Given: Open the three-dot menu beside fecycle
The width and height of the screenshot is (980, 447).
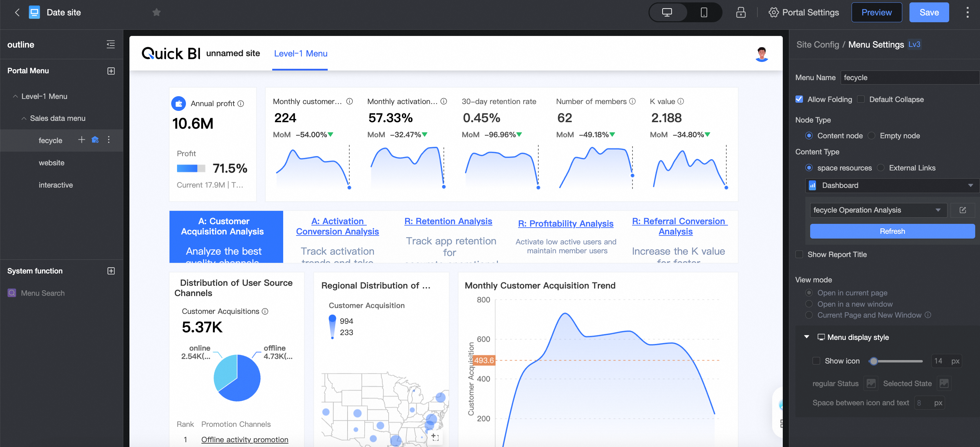Looking at the screenshot, I should [109, 140].
